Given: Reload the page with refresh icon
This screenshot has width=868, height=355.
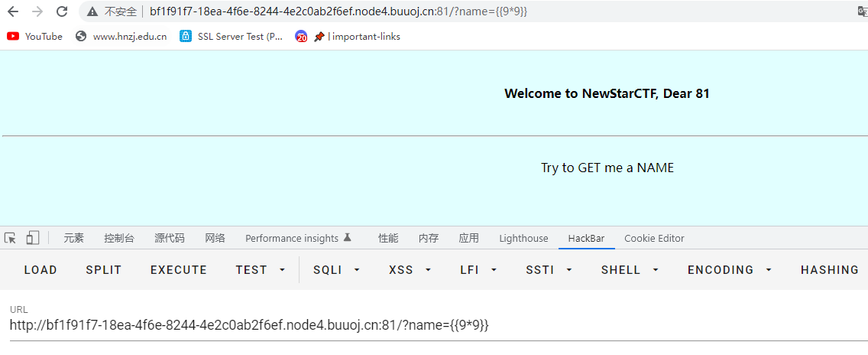Looking at the screenshot, I should pyautogui.click(x=62, y=11).
